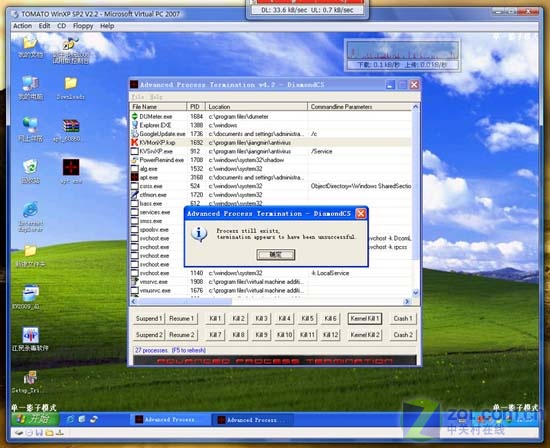Viewport: 550px width, 448px height.
Task: Launch apt.exe red cross desktop icon
Action: [71, 167]
